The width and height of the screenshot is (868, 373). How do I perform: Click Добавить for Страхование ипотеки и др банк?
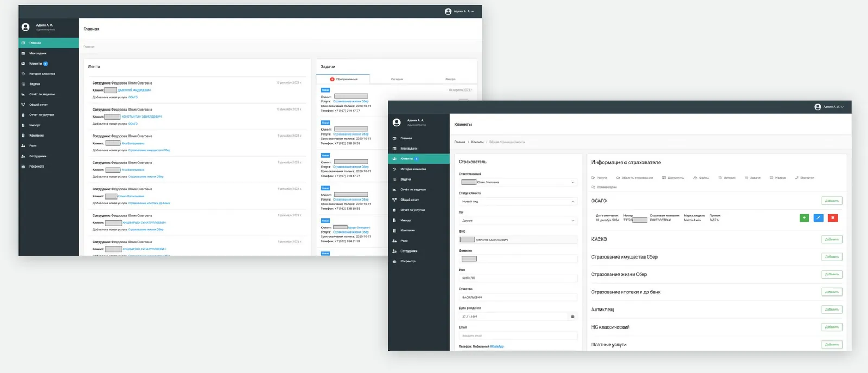coord(832,292)
